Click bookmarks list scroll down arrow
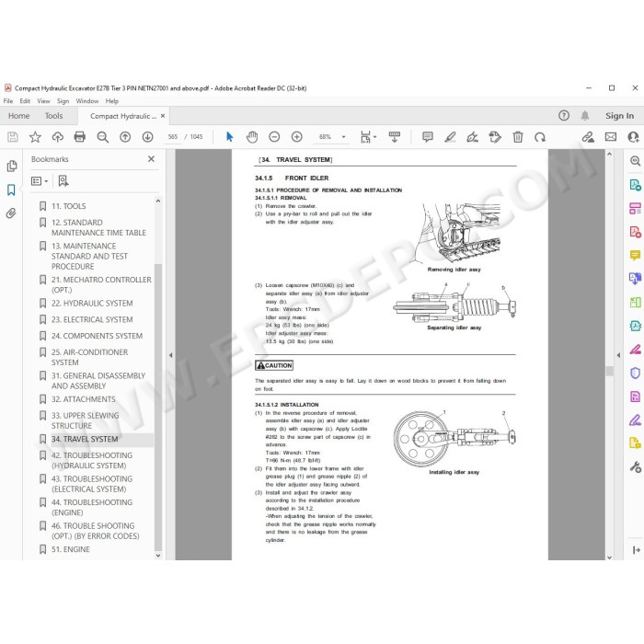Image resolution: width=644 pixels, height=644 pixels. 158,556
